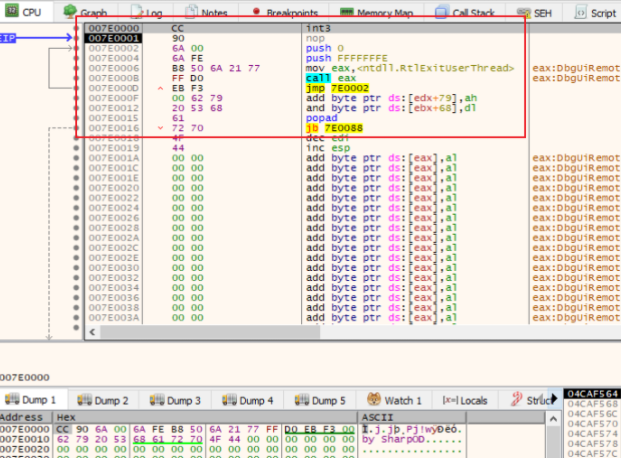Viewport: 621px width, 458px height.
Task: Toggle breakpoint bullet at 007E003A
Action: 76,318
